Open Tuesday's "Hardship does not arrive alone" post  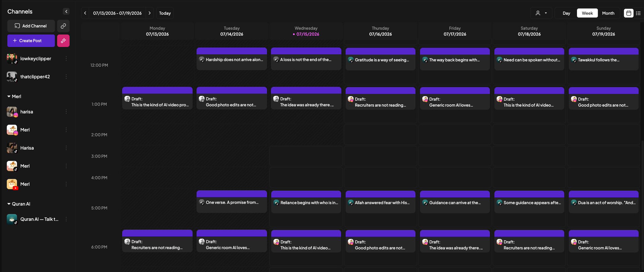tap(232, 59)
